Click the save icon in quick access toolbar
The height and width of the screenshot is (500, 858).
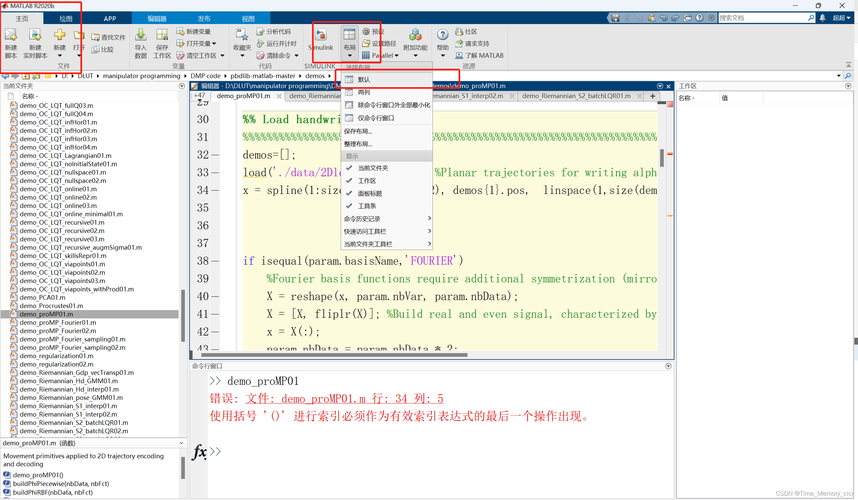(x=615, y=18)
